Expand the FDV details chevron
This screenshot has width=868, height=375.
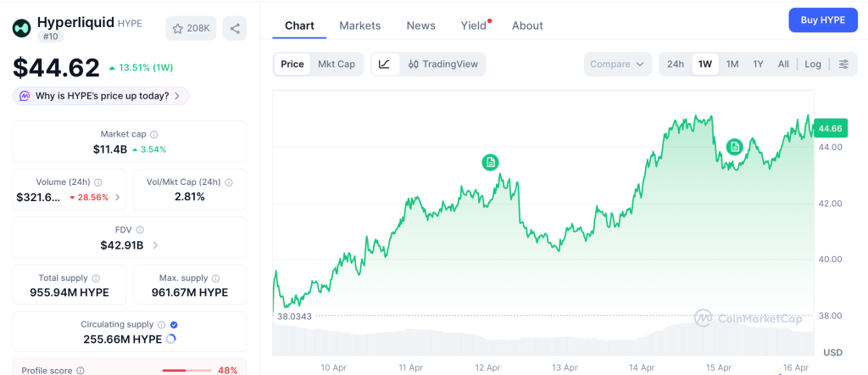coord(155,246)
